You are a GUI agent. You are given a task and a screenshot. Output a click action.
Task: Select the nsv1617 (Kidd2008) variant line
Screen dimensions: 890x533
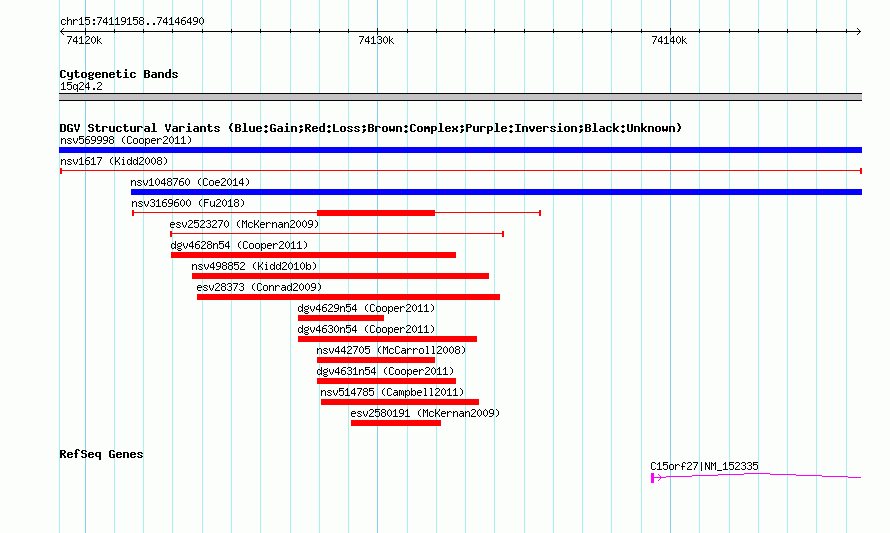click(460, 171)
